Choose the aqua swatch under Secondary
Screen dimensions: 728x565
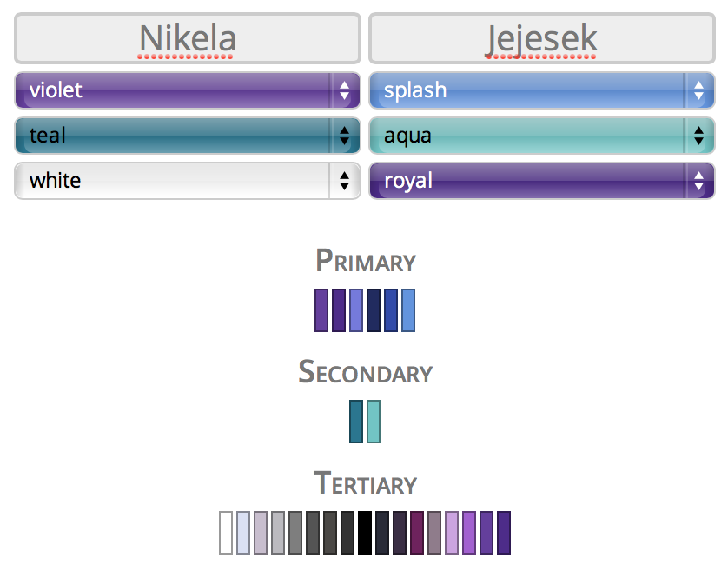tap(374, 422)
